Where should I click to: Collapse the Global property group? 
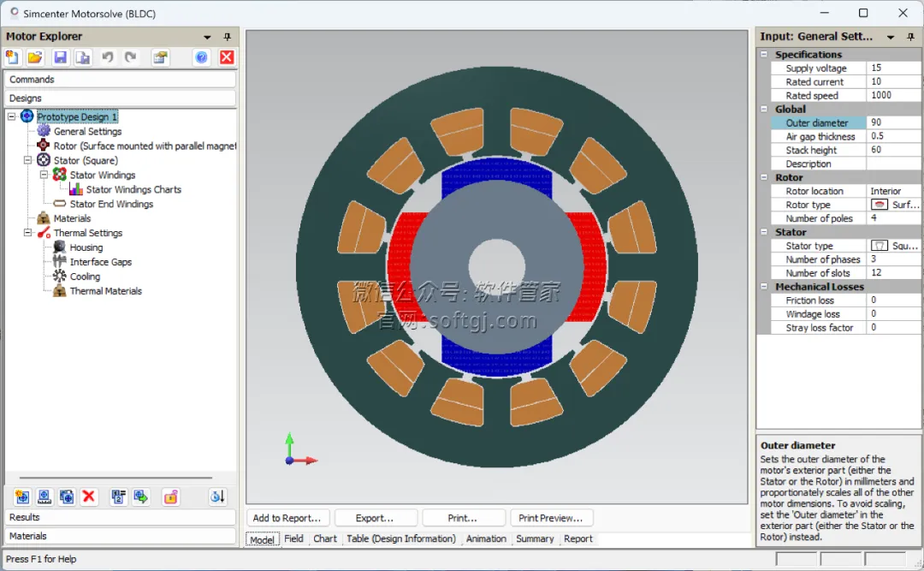pyautogui.click(x=764, y=109)
